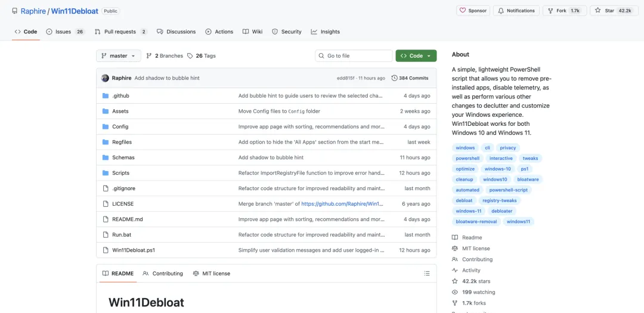
Task: Click the scale icon beside MIT license in About
Action: [x=454, y=249]
